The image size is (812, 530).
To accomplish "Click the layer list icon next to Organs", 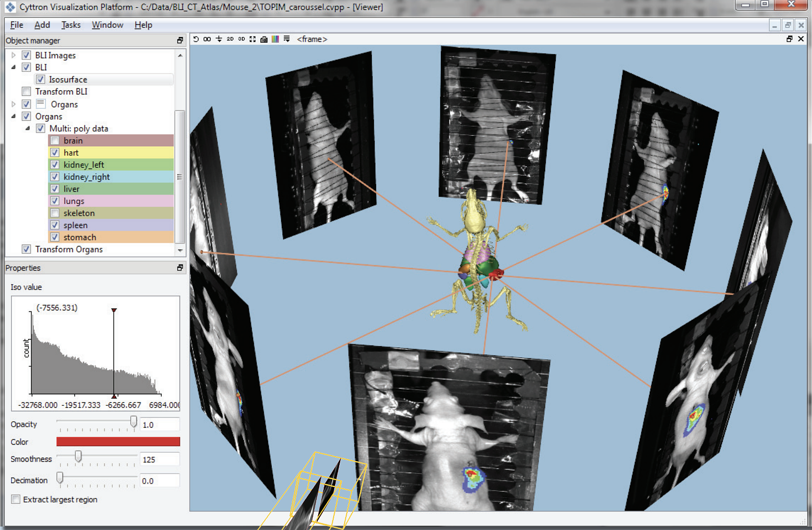I will pos(40,104).
